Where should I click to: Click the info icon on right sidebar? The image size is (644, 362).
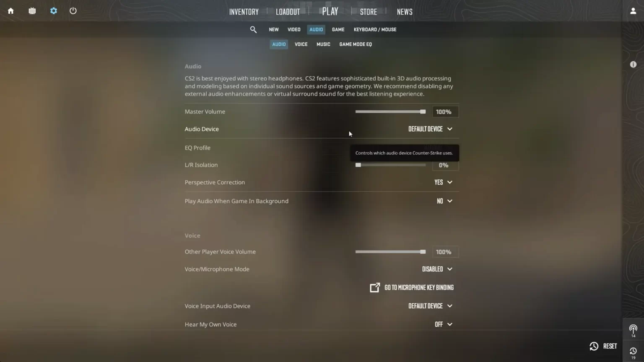(633, 65)
